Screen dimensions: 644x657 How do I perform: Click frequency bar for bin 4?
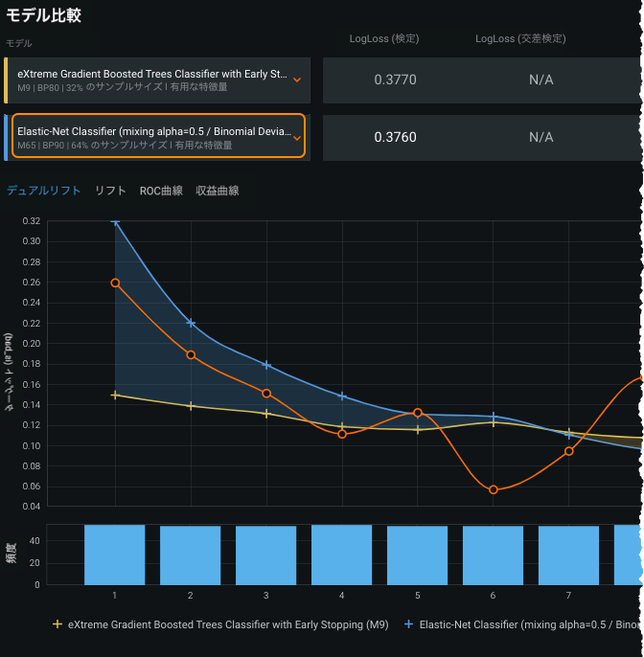(342, 555)
